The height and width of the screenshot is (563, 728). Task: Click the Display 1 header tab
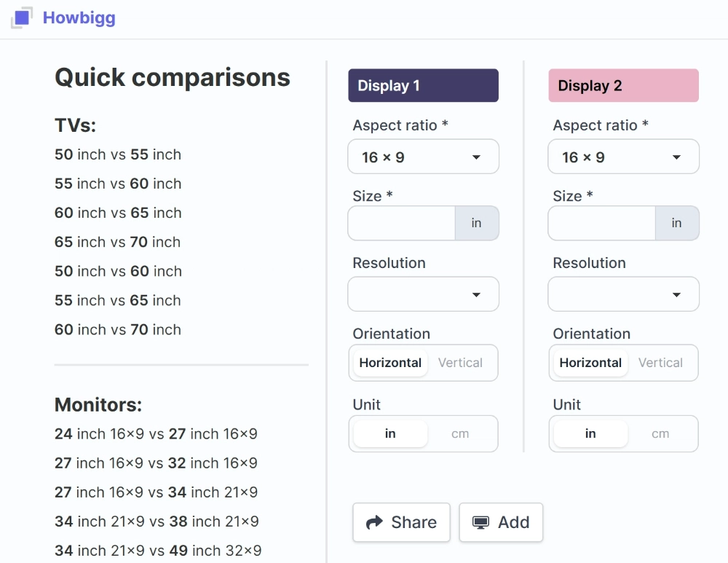[x=423, y=86]
